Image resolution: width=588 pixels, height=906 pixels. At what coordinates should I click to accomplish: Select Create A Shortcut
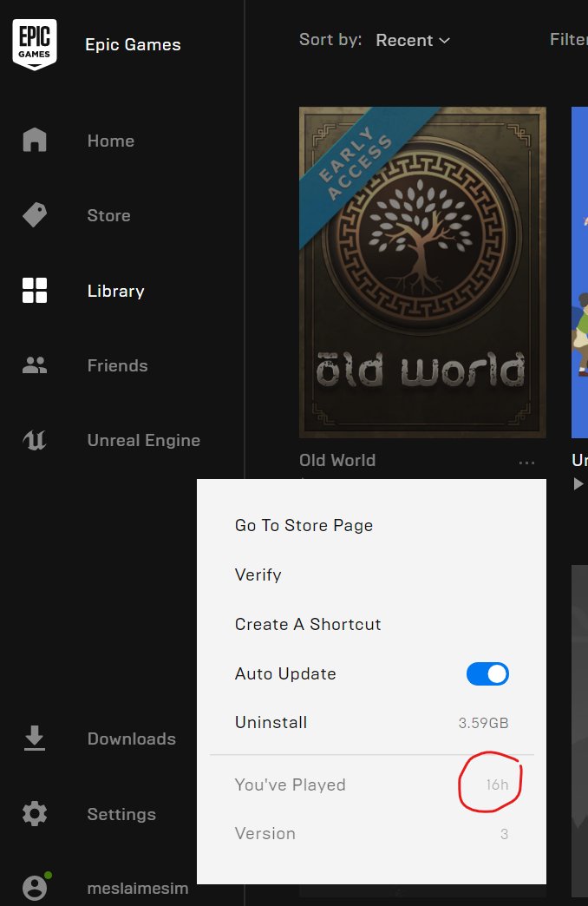point(308,624)
